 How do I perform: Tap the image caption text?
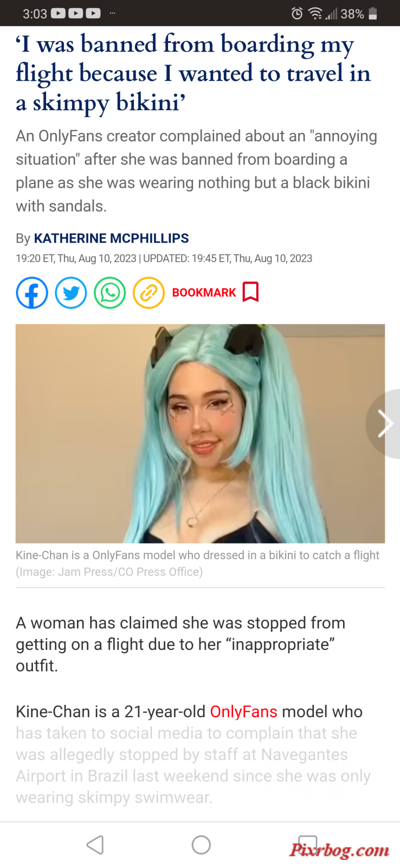pyautogui.click(x=197, y=563)
